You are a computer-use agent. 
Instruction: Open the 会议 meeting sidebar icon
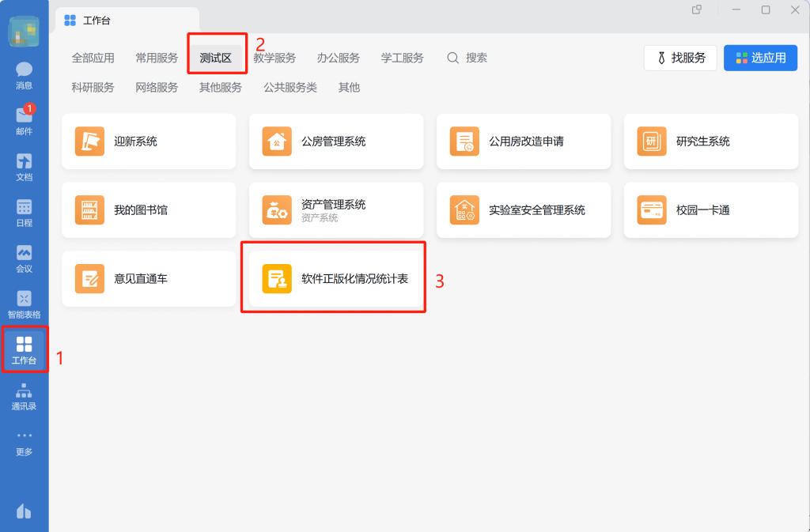pos(24,258)
